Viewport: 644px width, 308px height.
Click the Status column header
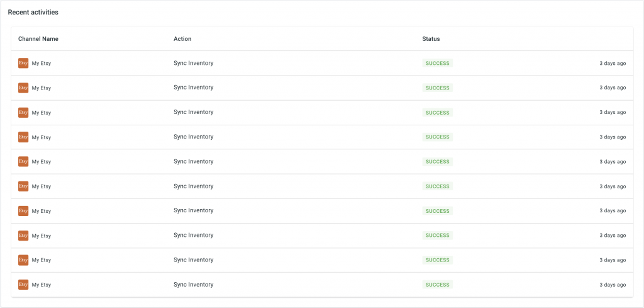pyautogui.click(x=431, y=38)
